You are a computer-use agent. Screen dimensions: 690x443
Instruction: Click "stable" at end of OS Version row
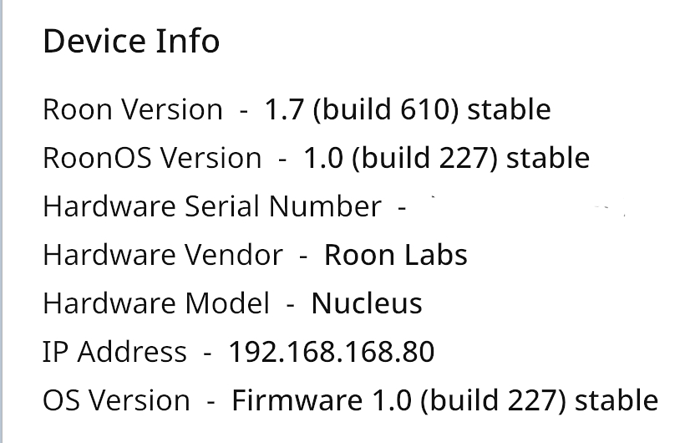point(616,401)
